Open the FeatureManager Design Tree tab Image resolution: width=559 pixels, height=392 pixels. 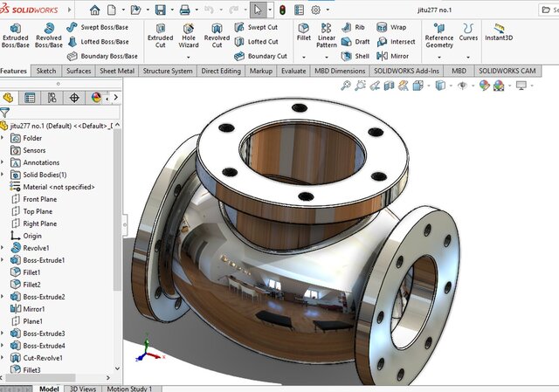tap(8, 97)
